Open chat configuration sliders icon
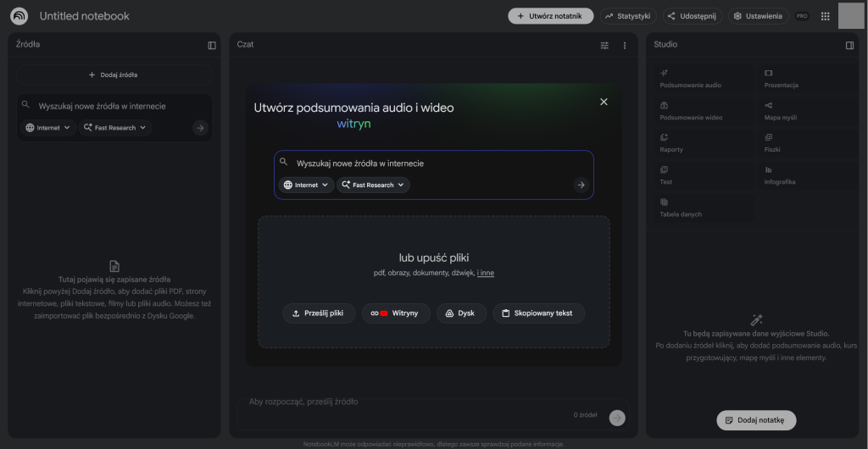Screen dimensions: 868x449 [x=604, y=45]
